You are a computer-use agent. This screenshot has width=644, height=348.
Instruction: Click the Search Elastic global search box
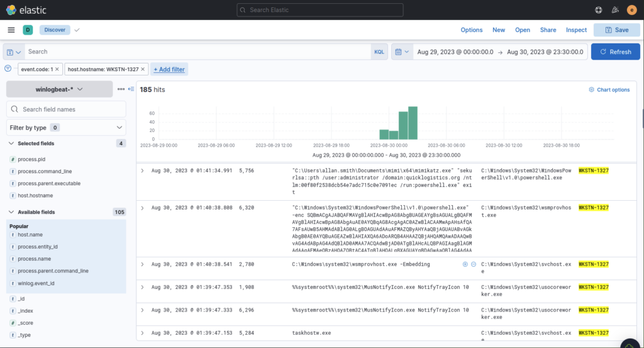coord(320,10)
